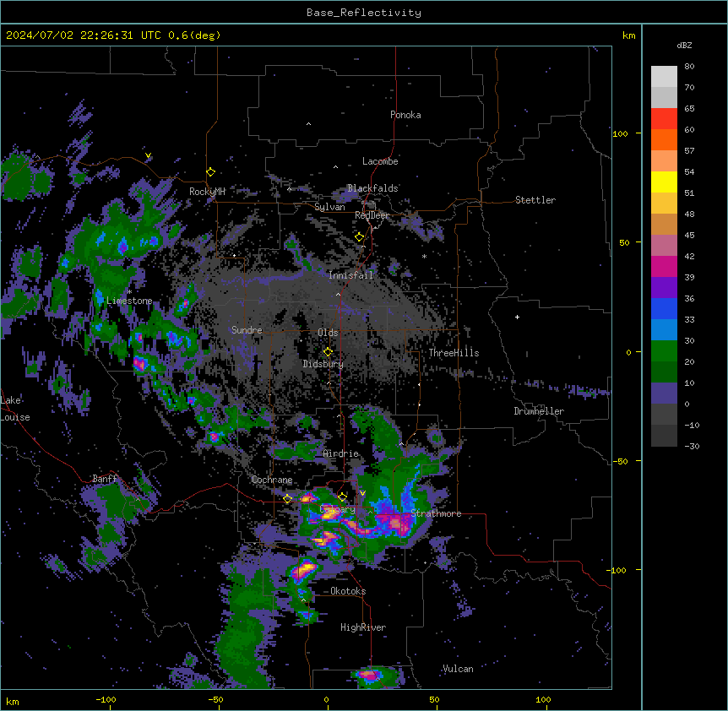Click the Drumheller label
The height and width of the screenshot is (711, 728).
point(539,411)
